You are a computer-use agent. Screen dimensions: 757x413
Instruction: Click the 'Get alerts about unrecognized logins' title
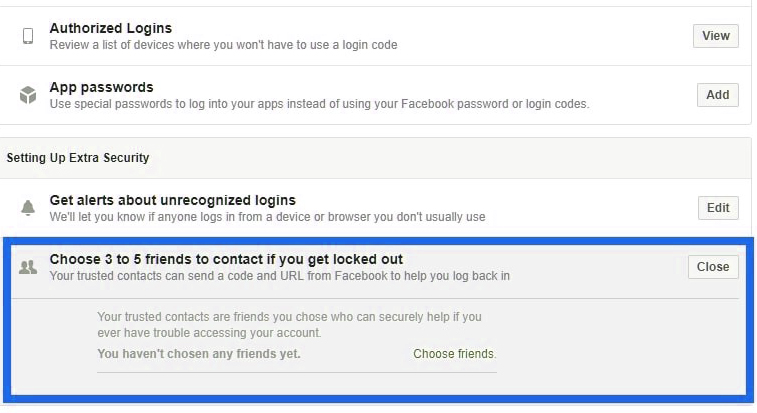[173, 201]
